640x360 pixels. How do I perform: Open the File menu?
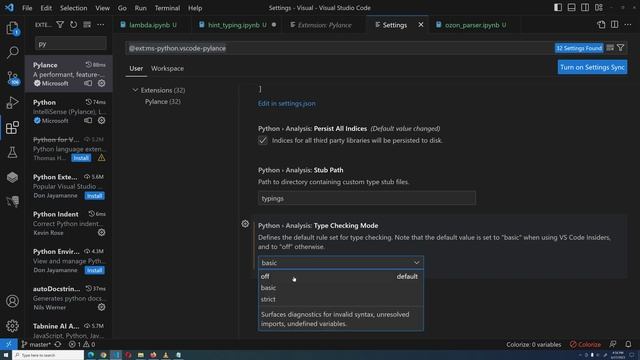(x=27, y=8)
